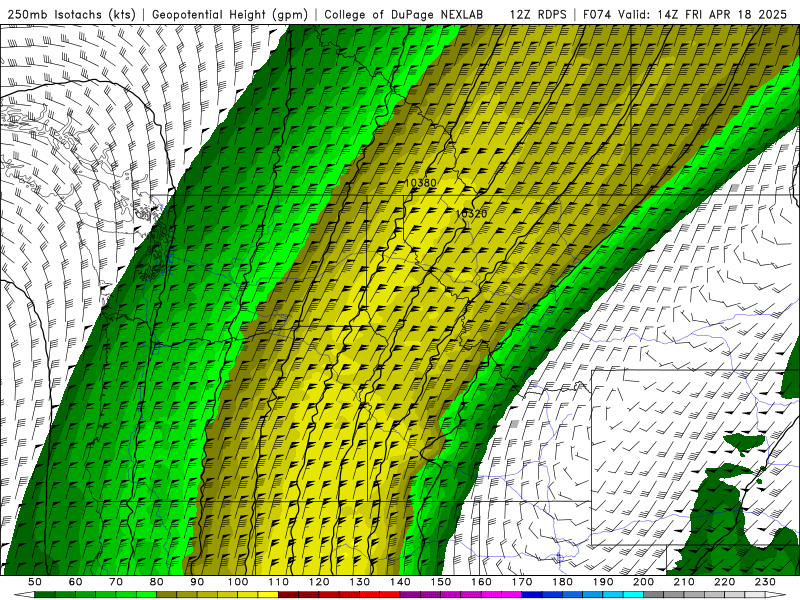
Task: Click the color bar label 100
Action: click(238, 582)
